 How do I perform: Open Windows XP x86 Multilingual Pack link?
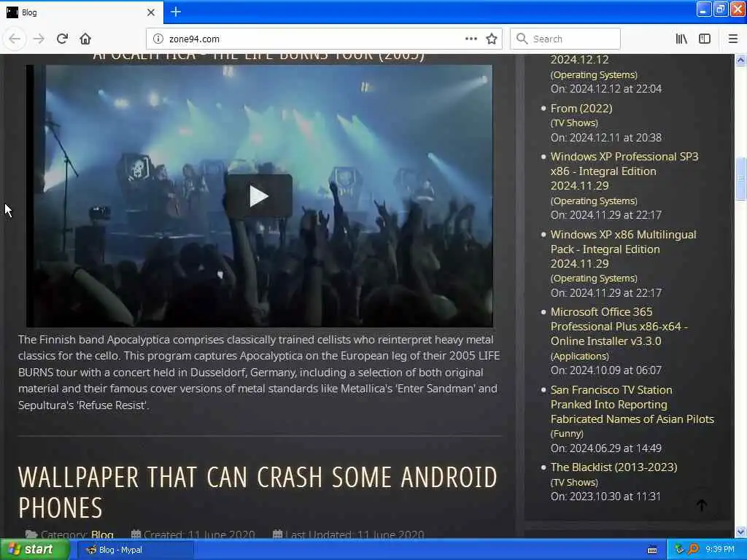click(x=623, y=249)
